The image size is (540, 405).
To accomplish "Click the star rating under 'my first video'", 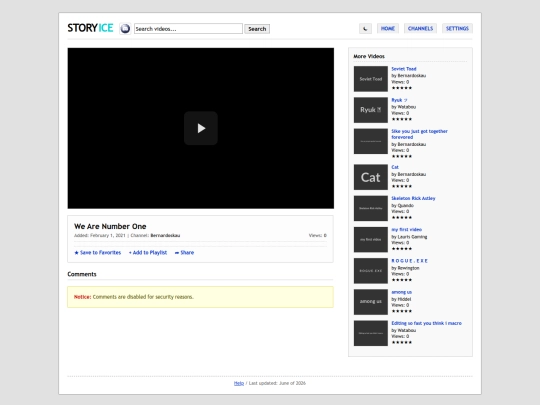I will click(x=402, y=249).
